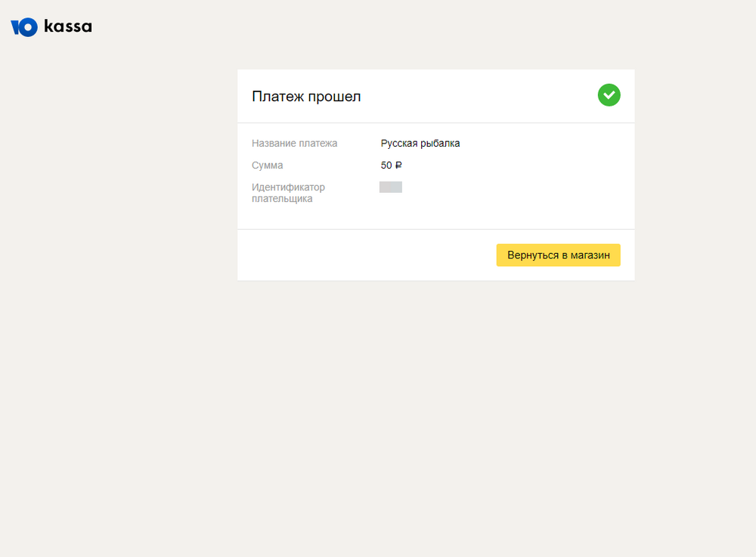Click the word 'Идентификатор' in the label
Viewport: 756px width, 557px height.
[288, 187]
